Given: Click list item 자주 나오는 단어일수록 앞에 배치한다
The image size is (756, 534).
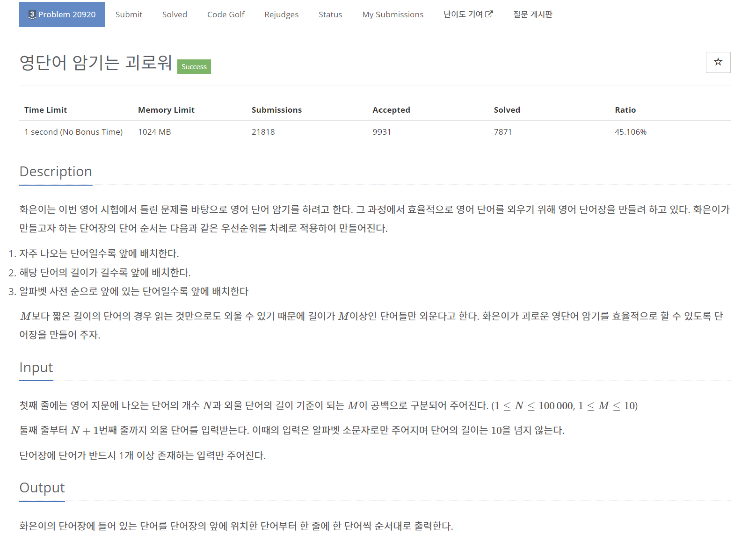Looking at the screenshot, I should click(99, 253).
